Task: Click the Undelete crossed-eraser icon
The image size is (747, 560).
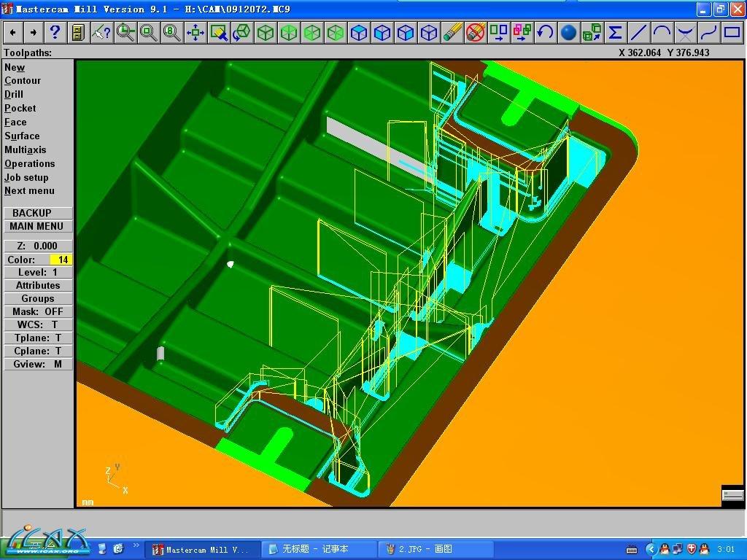Action: click(475, 33)
